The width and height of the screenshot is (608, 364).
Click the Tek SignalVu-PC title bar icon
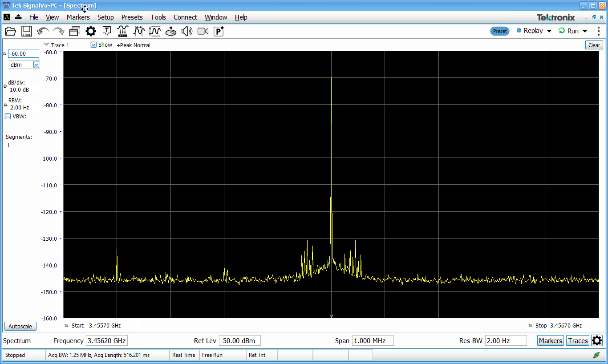pos(6,5)
